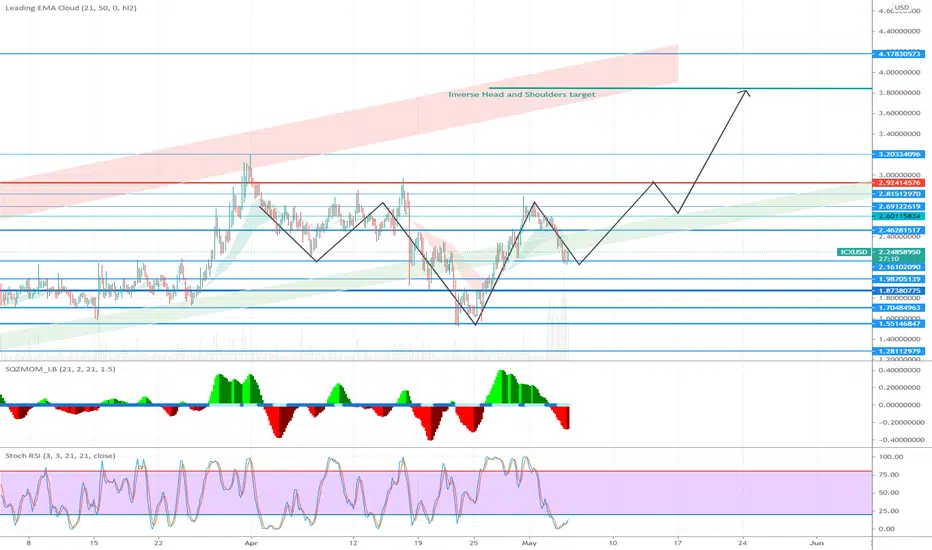Open the USD currency selector
The height and width of the screenshot is (550, 932).
902,7
